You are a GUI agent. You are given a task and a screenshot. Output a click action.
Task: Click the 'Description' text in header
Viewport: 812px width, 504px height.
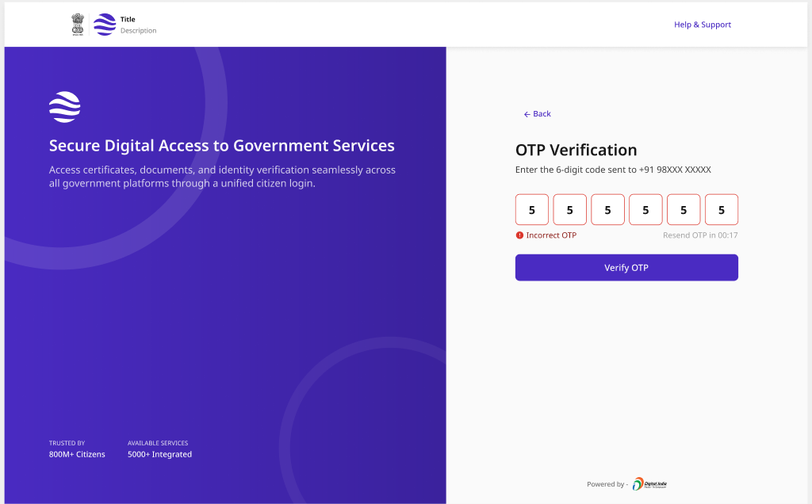pyautogui.click(x=138, y=31)
